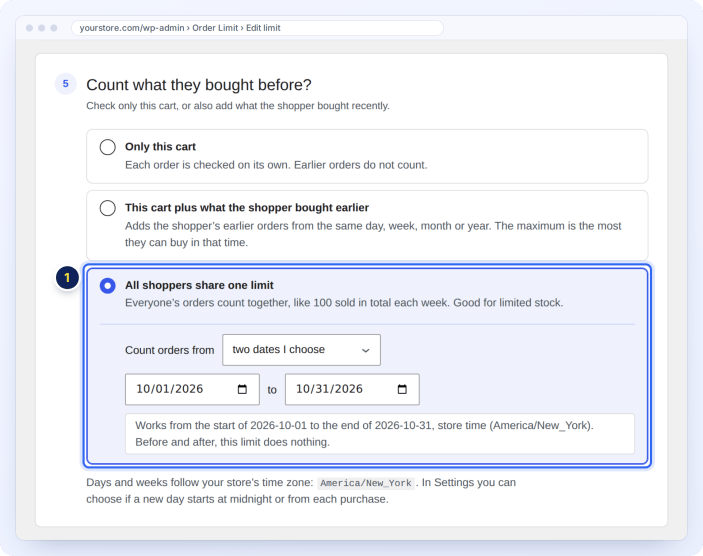This screenshot has width=703, height=556.
Task: Click the browser address bar
Action: click(257, 28)
